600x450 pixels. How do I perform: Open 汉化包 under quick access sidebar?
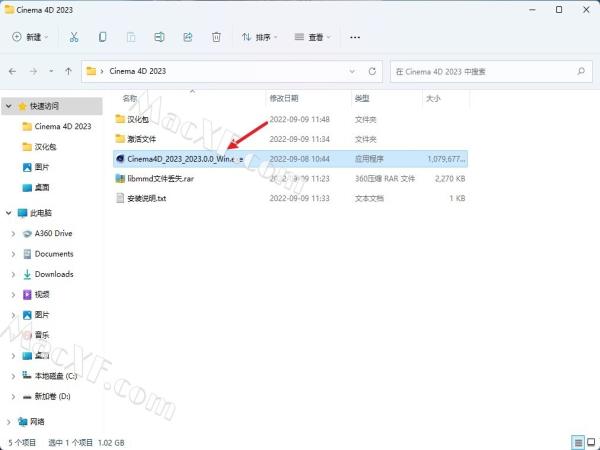[x=45, y=147]
